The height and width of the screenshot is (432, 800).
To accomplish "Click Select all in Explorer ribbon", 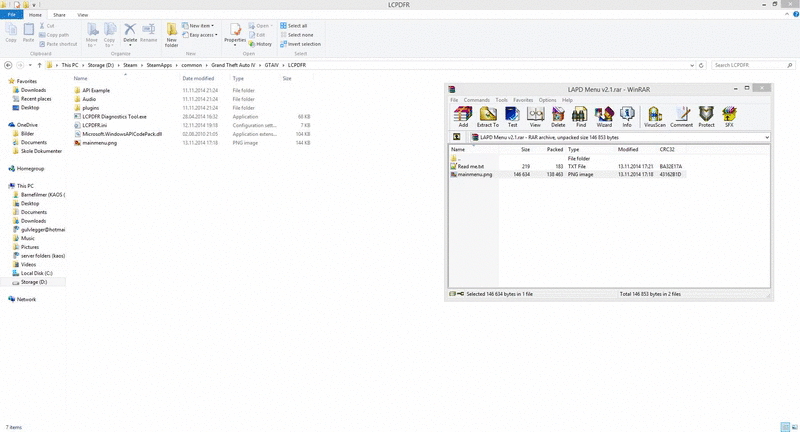I will pos(293,26).
